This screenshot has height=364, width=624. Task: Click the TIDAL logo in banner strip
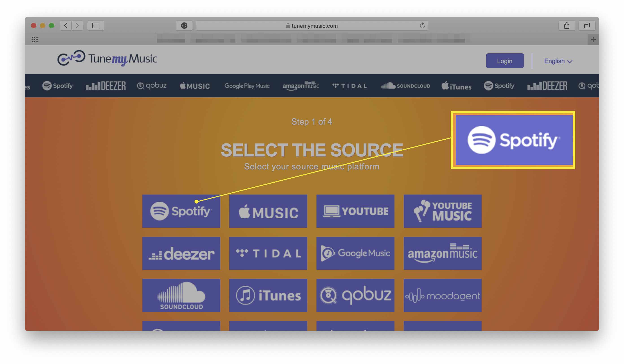coord(349,86)
